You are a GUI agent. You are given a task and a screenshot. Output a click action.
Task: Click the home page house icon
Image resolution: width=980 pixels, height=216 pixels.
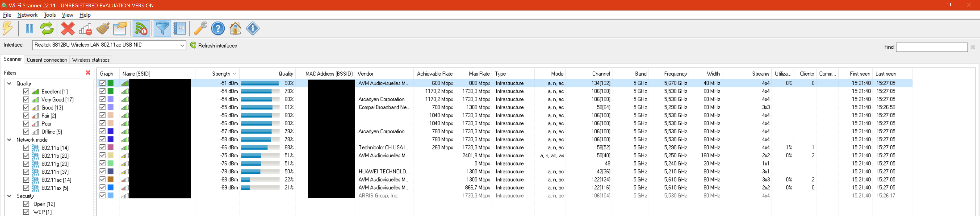(236, 29)
